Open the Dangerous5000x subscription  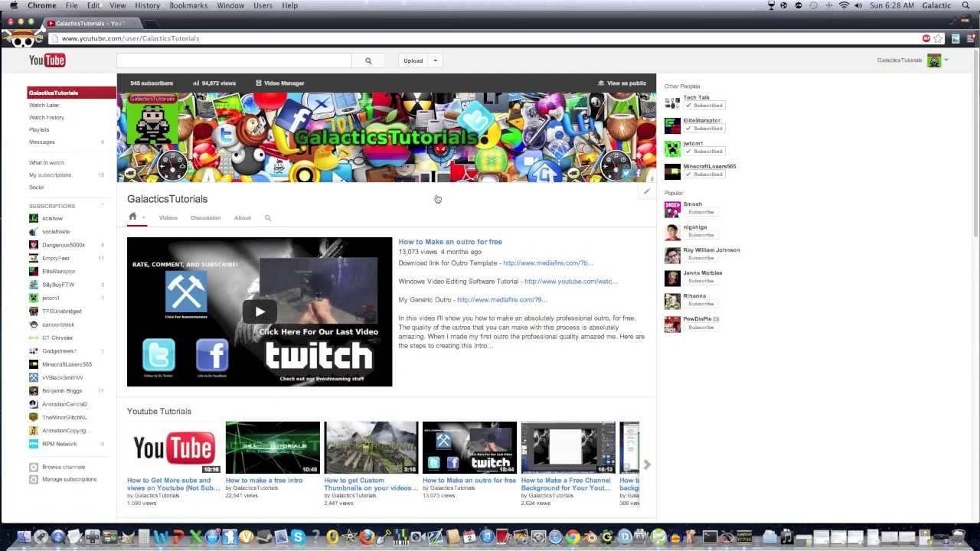63,245
